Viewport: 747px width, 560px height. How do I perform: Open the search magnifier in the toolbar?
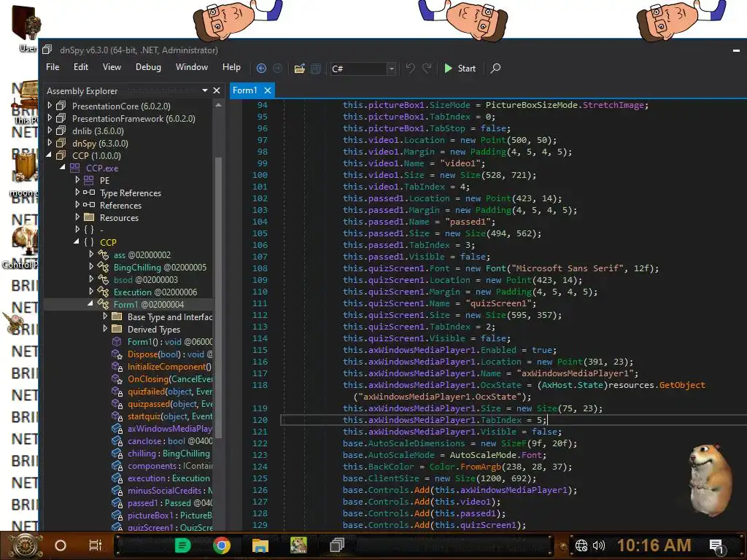pyautogui.click(x=495, y=68)
